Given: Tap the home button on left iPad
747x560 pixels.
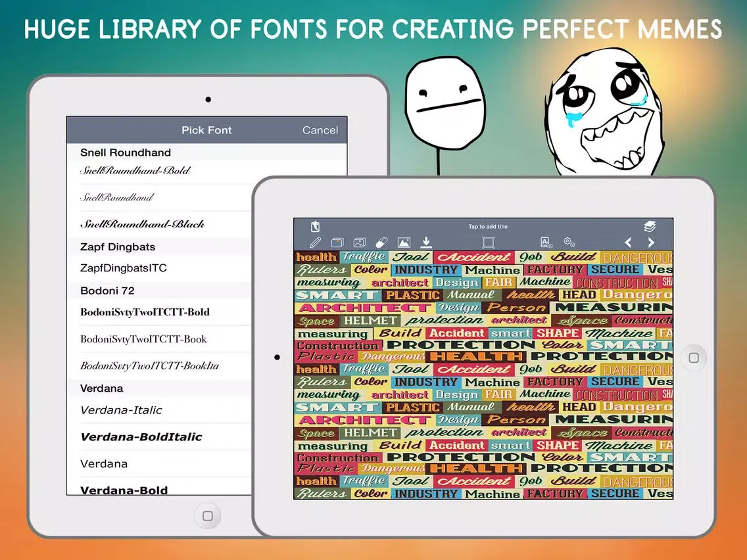Looking at the screenshot, I should (208, 516).
